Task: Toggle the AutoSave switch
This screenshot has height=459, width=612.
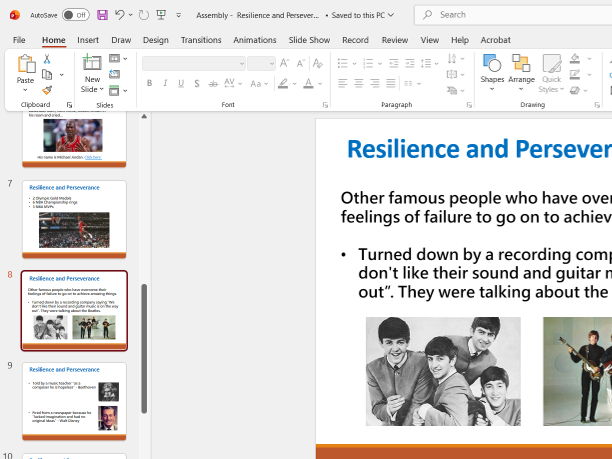Action: pos(76,15)
